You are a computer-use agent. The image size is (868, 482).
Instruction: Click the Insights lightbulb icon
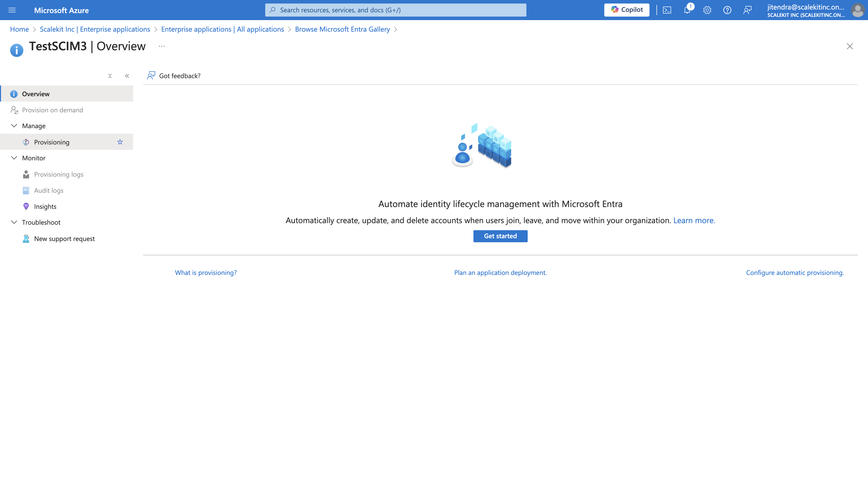(x=26, y=206)
